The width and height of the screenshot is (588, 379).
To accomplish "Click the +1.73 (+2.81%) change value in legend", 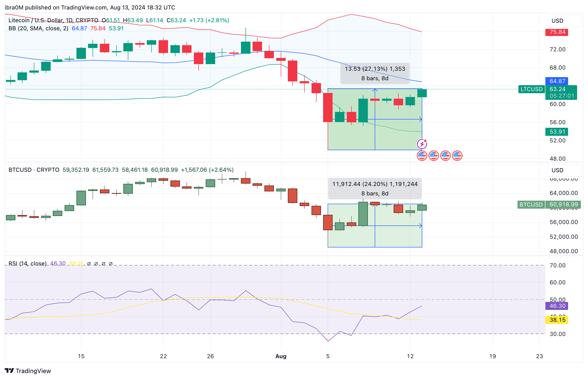I will click(209, 20).
